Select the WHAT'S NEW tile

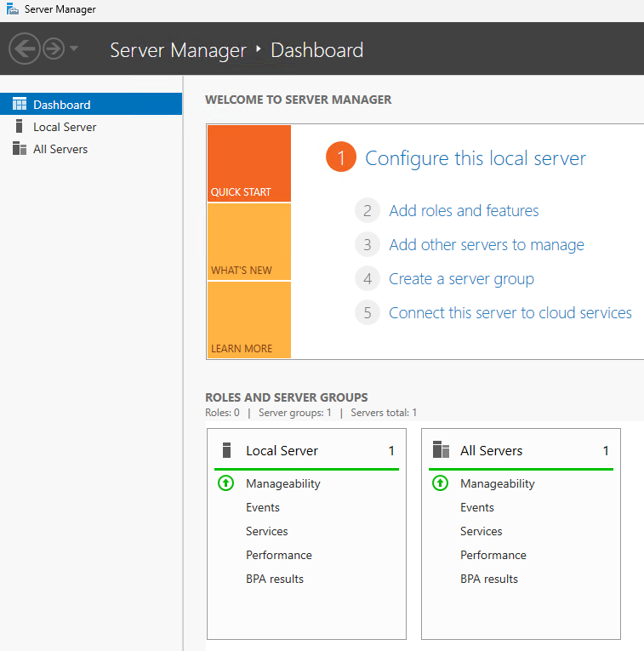pyautogui.click(x=249, y=242)
